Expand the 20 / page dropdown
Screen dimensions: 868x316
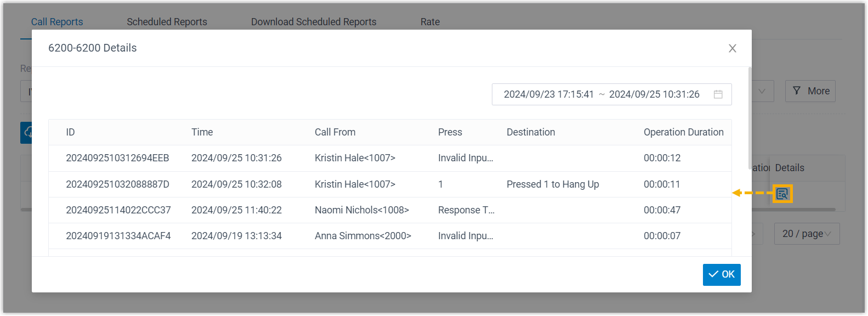click(806, 234)
